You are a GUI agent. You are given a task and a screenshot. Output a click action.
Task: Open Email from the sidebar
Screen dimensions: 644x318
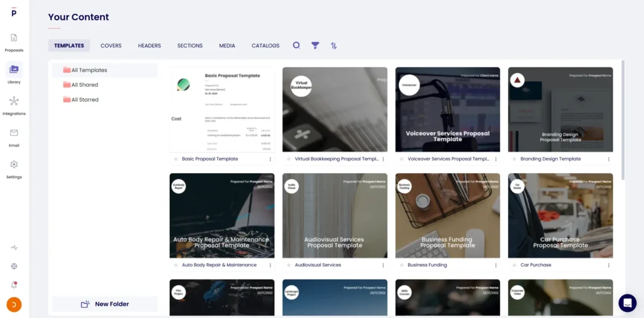[x=14, y=136]
